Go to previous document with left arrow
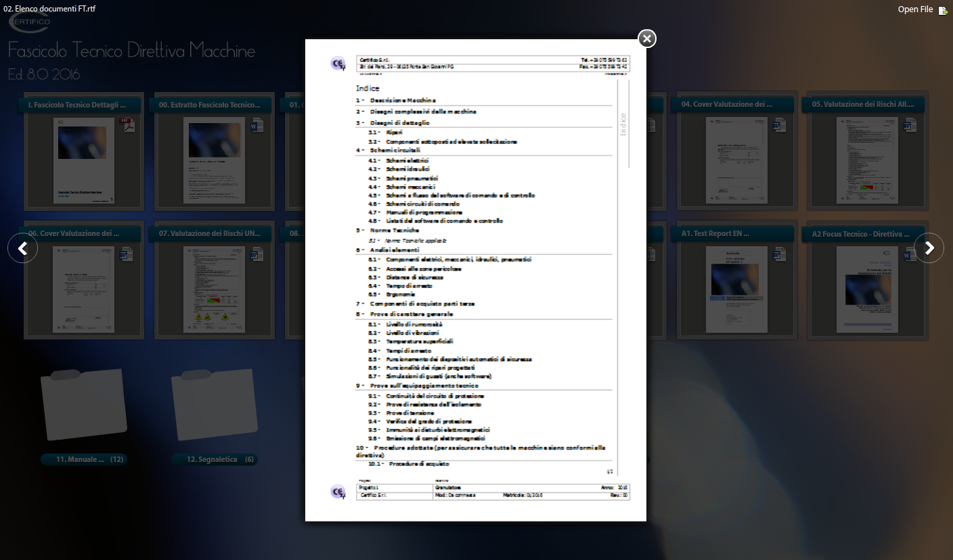953x560 pixels. pyautogui.click(x=22, y=248)
